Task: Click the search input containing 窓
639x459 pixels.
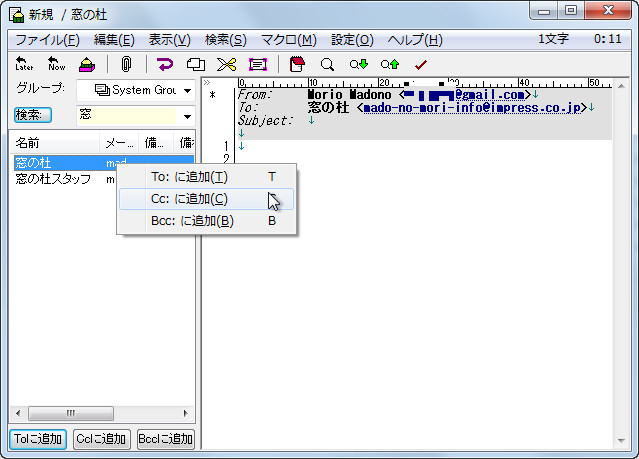Action: click(128, 116)
